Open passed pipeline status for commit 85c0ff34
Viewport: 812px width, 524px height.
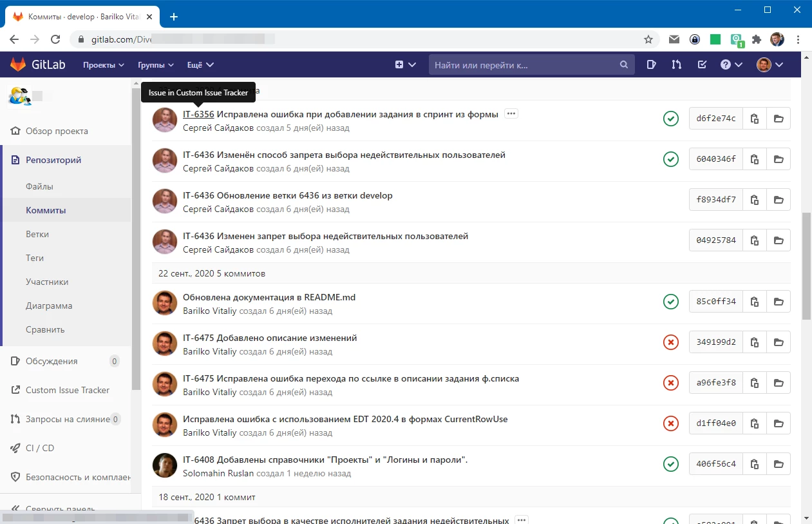pyautogui.click(x=671, y=301)
